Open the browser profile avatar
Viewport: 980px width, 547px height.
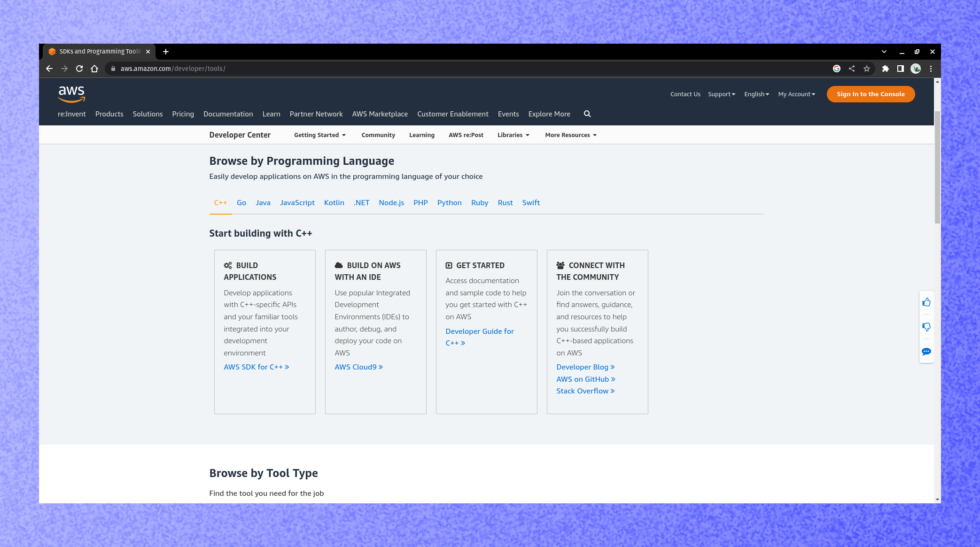916,69
